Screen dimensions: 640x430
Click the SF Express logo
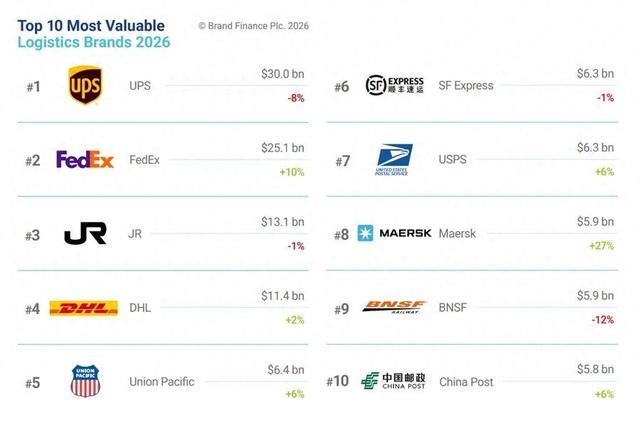click(x=395, y=85)
